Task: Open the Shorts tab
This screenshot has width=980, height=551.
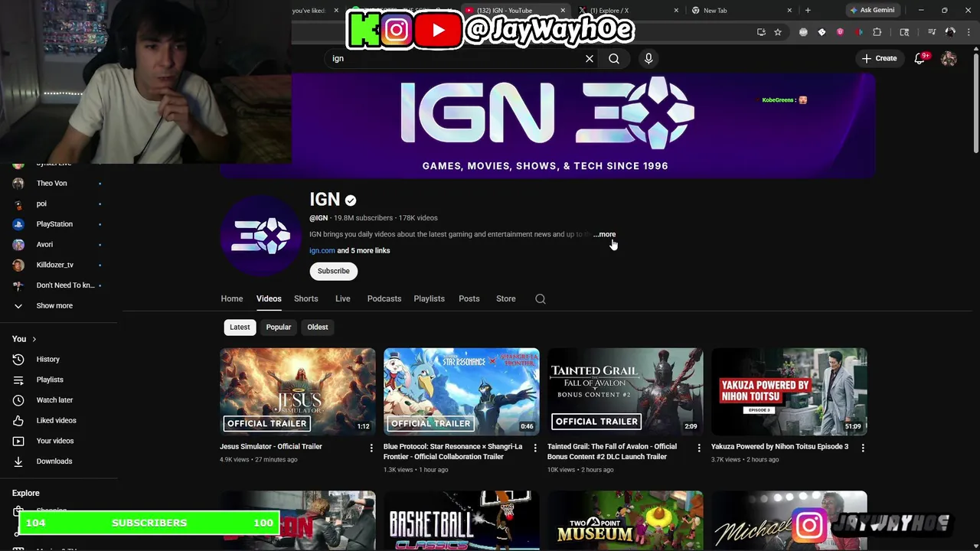Action: click(x=306, y=298)
